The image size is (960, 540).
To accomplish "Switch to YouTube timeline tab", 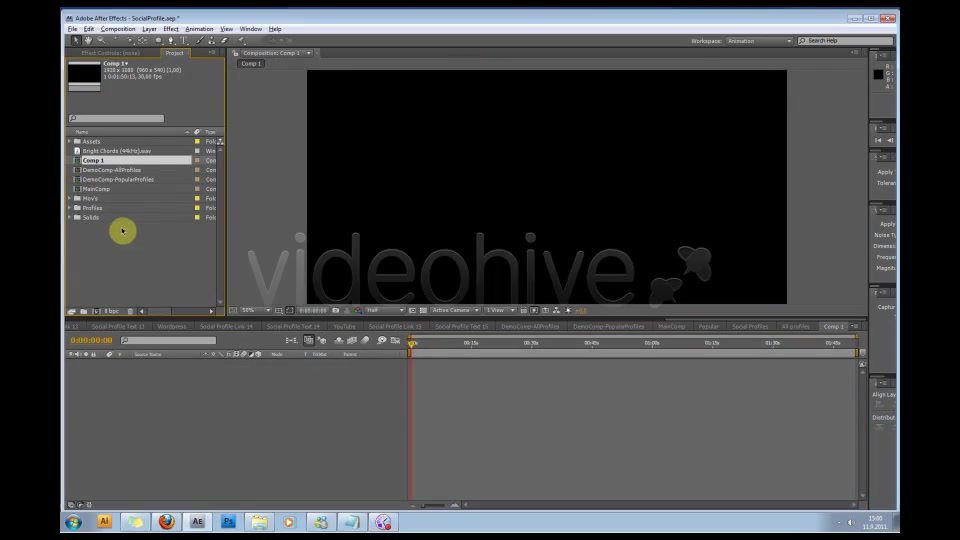I will [x=344, y=326].
